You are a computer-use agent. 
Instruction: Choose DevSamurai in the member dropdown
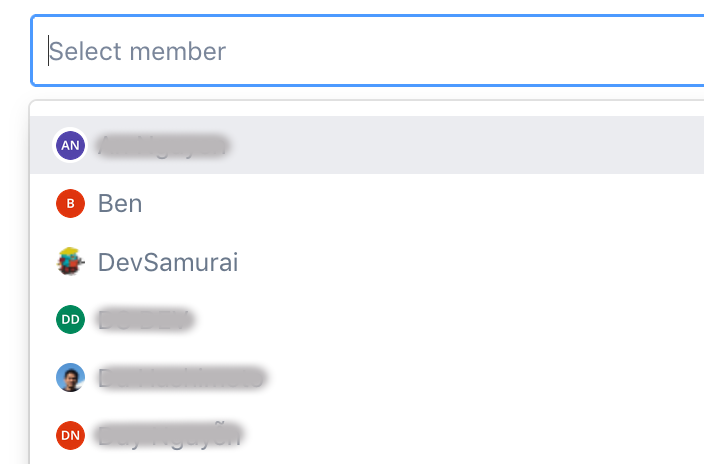pyautogui.click(x=168, y=262)
